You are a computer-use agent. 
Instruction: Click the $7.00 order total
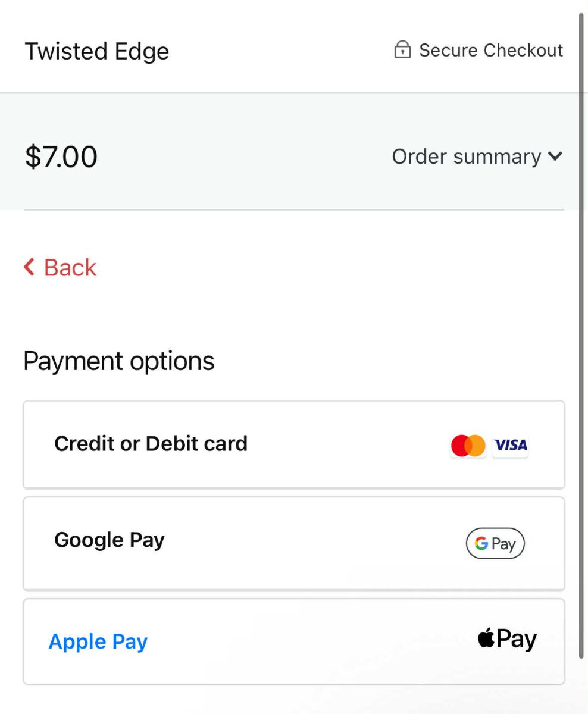(x=61, y=156)
